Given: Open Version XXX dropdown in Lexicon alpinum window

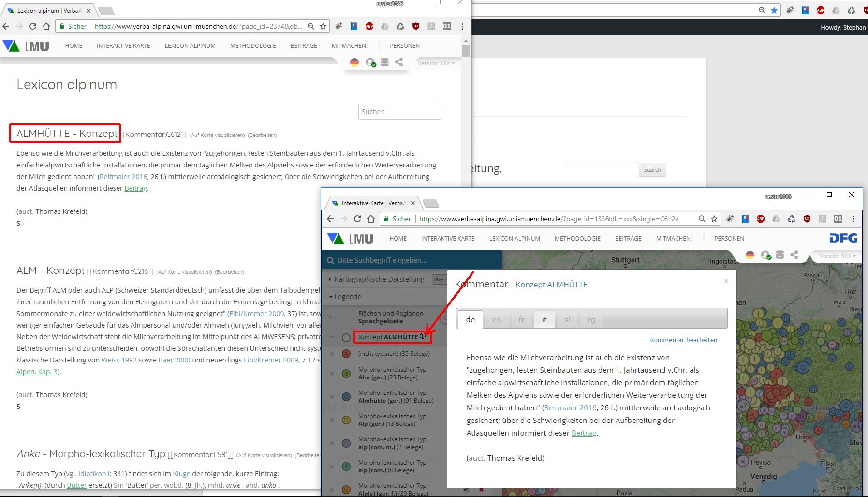Looking at the screenshot, I should 436,63.
